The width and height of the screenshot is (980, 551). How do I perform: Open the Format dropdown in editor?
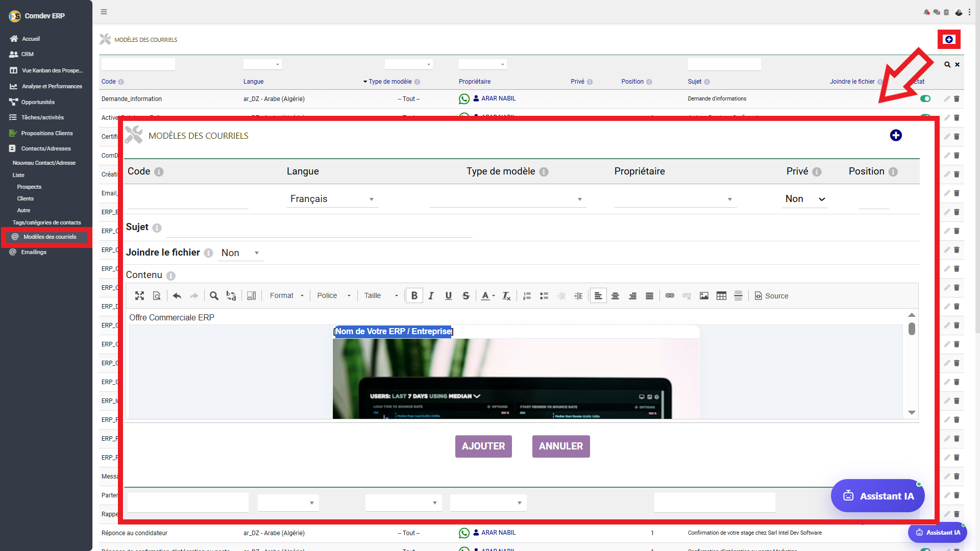coord(287,296)
